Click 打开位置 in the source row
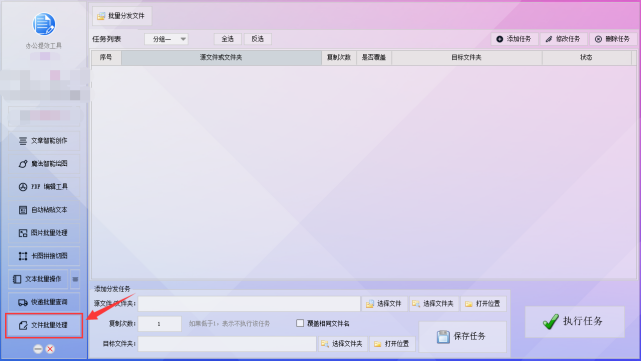642x361 pixels. (x=484, y=304)
